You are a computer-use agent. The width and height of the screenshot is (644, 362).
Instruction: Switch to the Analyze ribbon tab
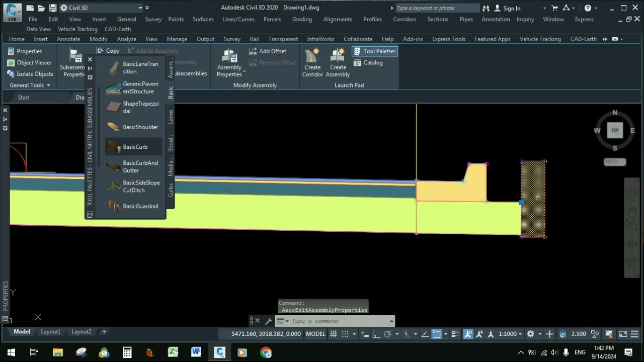tap(126, 39)
